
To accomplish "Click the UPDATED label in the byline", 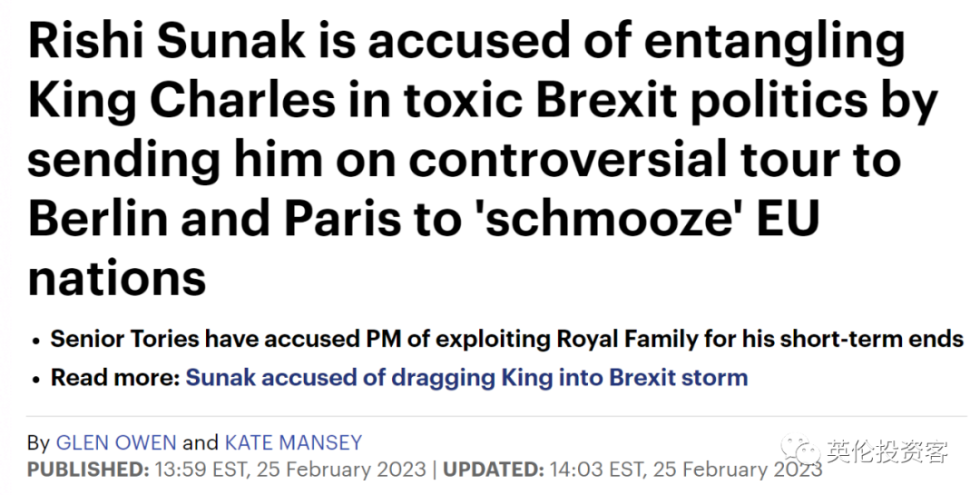I will pyautogui.click(x=493, y=470).
